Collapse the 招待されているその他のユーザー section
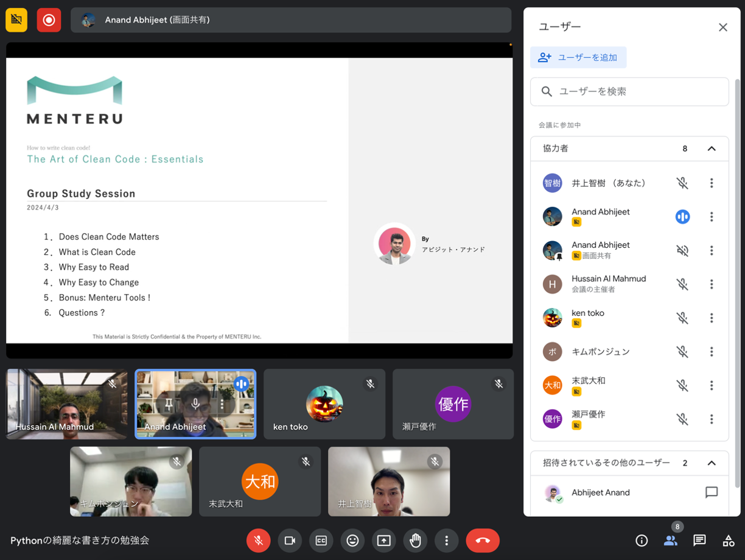 tap(711, 463)
